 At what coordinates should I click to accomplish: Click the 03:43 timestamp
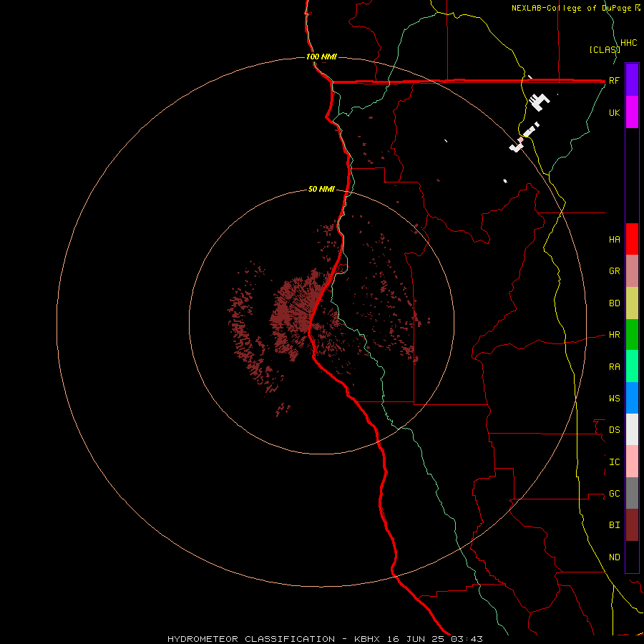click(x=467, y=639)
